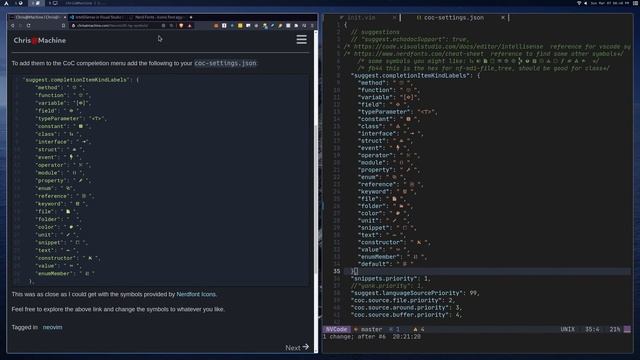The image size is (640, 360).
Task: Switch to the IntelliSense in Visual Studio tab
Action: click(98, 17)
